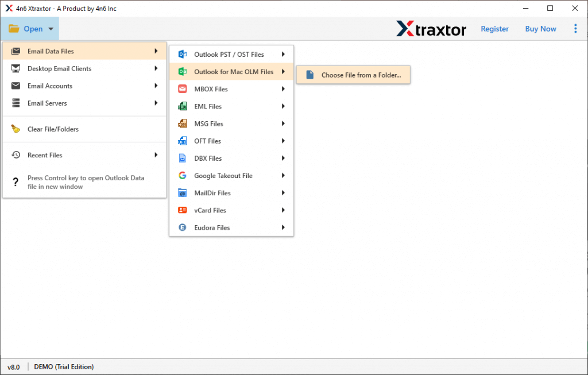
Task: Expand the Recent Files submenu arrow
Action: [156, 154]
